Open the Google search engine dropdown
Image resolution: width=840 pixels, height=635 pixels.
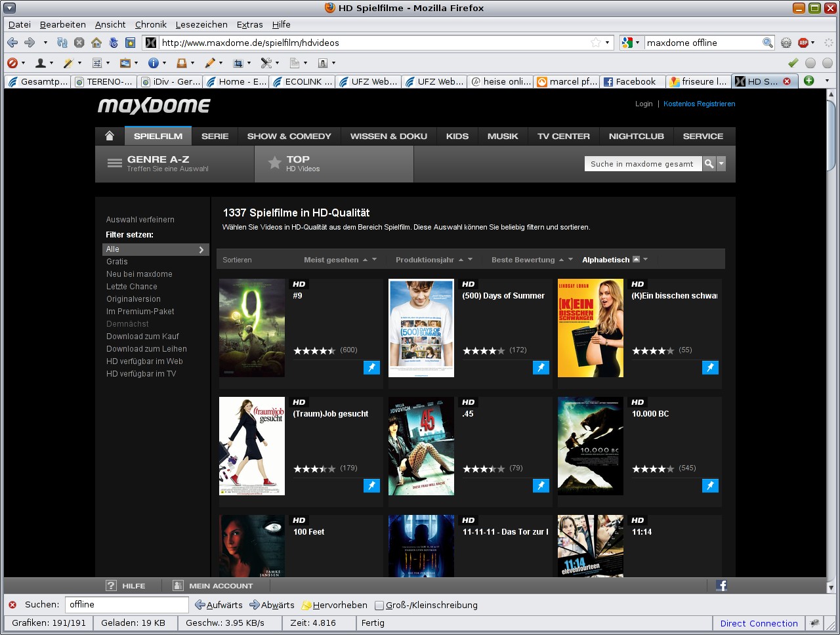click(631, 43)
